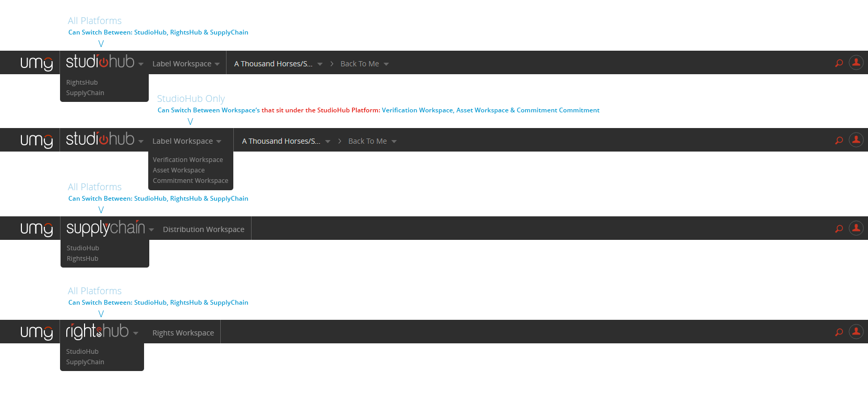Open user profile icon in the supplychain bar
Viewport: 868px width, 405px height.
point(856,228)
